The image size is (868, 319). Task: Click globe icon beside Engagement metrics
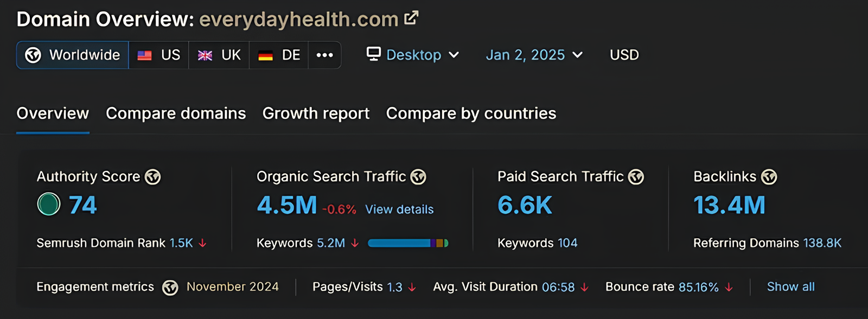point(170,288)
